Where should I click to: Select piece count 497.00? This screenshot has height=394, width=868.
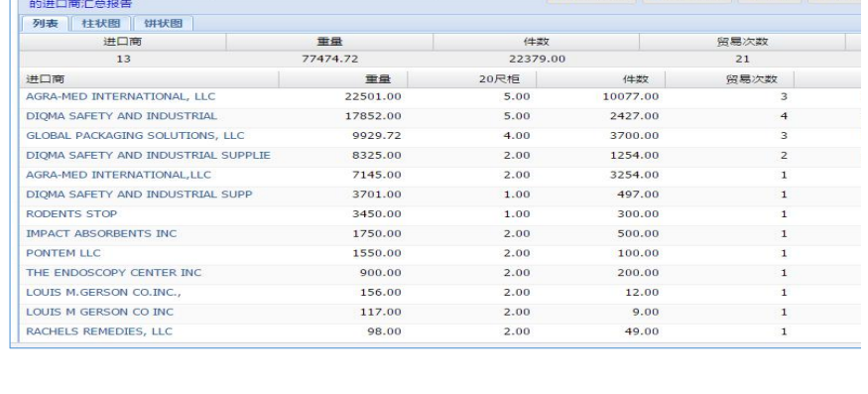[x=638, y=194]
